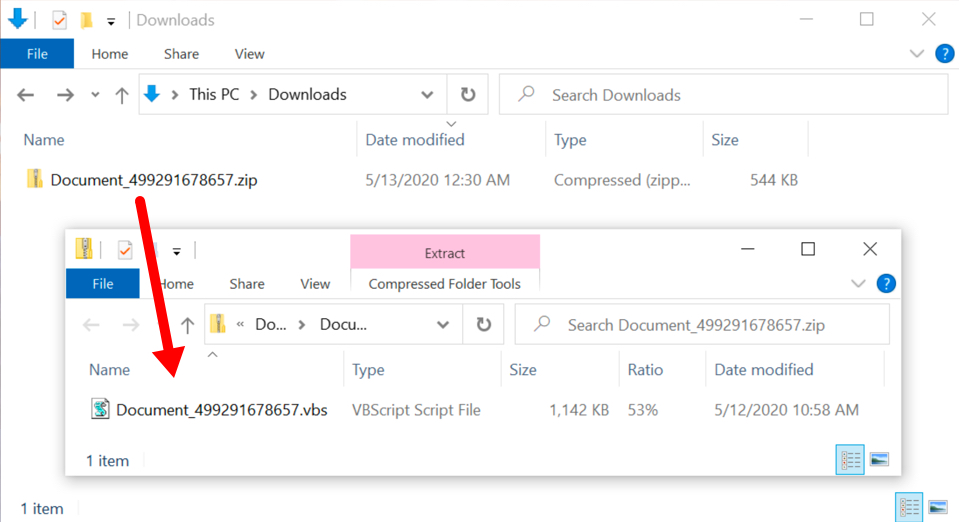The image size is (959, 522).
Task: Refresh the zip folder contents view
Action: click(x=484, y=324)
